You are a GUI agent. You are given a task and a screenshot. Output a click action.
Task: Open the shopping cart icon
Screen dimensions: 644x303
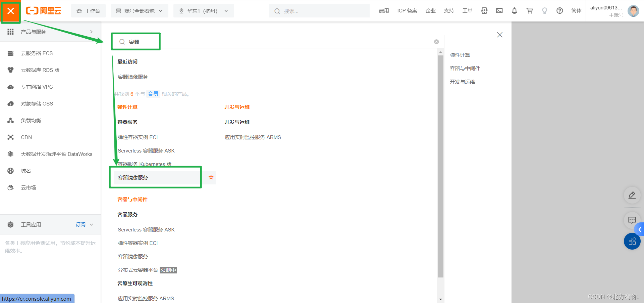pos(530,11)
